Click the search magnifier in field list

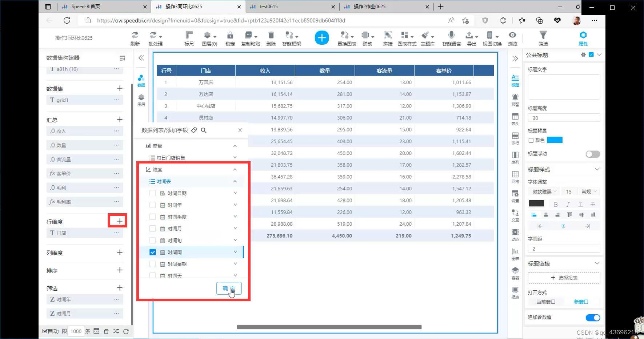[x=204, y=130]
